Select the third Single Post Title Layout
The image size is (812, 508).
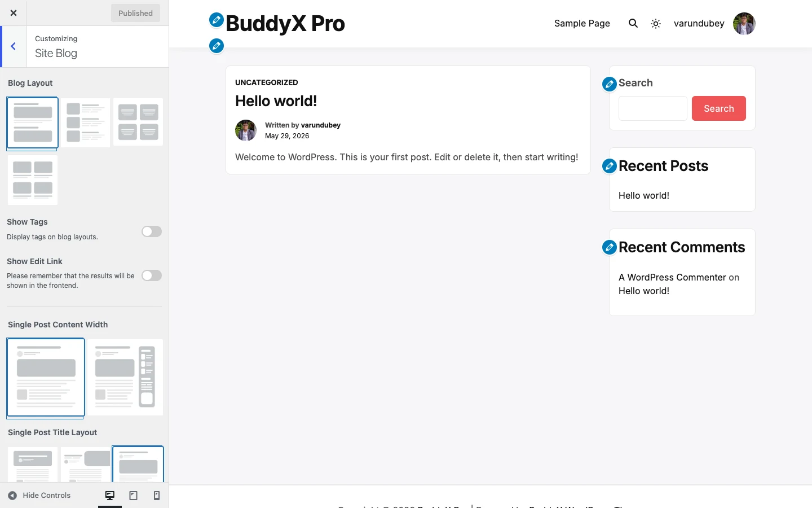[x=138, y=465]
